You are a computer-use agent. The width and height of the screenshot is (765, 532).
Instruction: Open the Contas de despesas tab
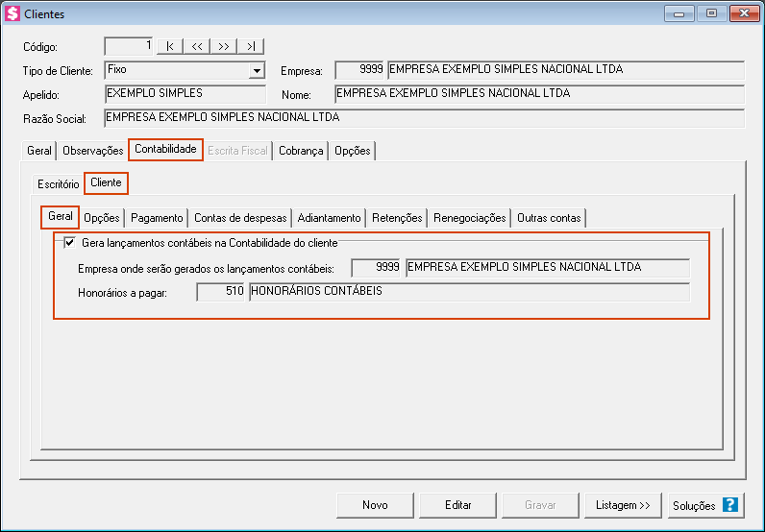click(x=240, y=218)
